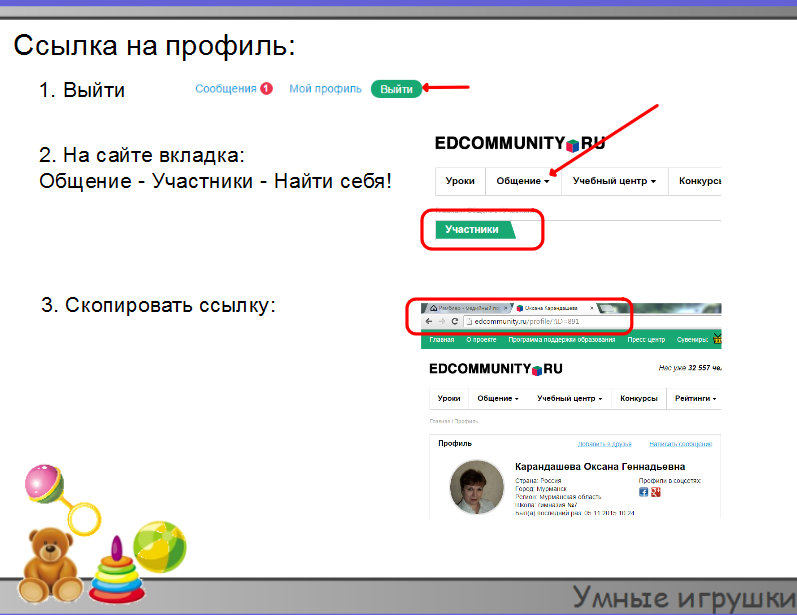Click the Главная / Профиль breadcrumb
Screen dimensions: 797x615
[x=453, y=421]
